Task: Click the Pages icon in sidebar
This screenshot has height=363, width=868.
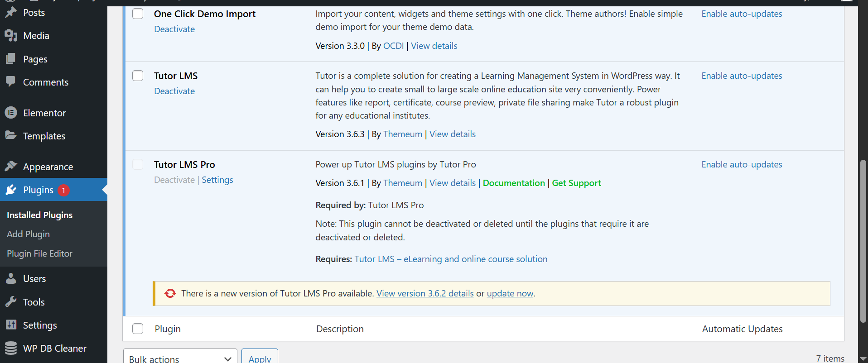Action: point(11,59)
